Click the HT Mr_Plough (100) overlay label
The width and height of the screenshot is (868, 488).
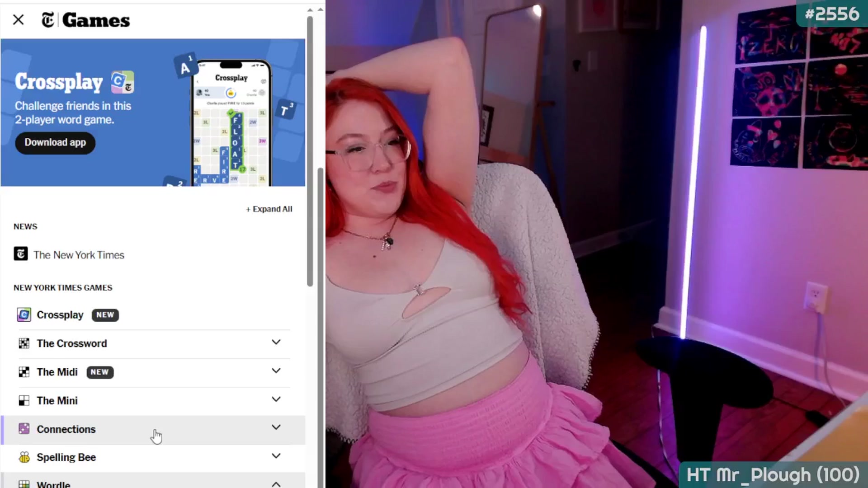pos(773,475)
